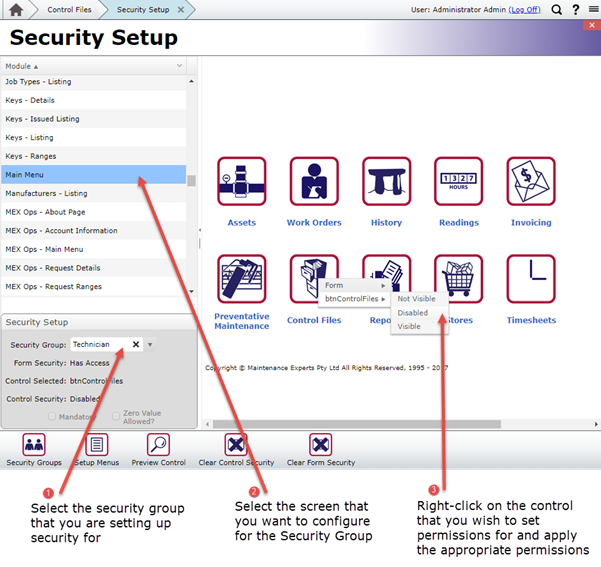Select Keys - Issued Listing row

tap(94, 119)
